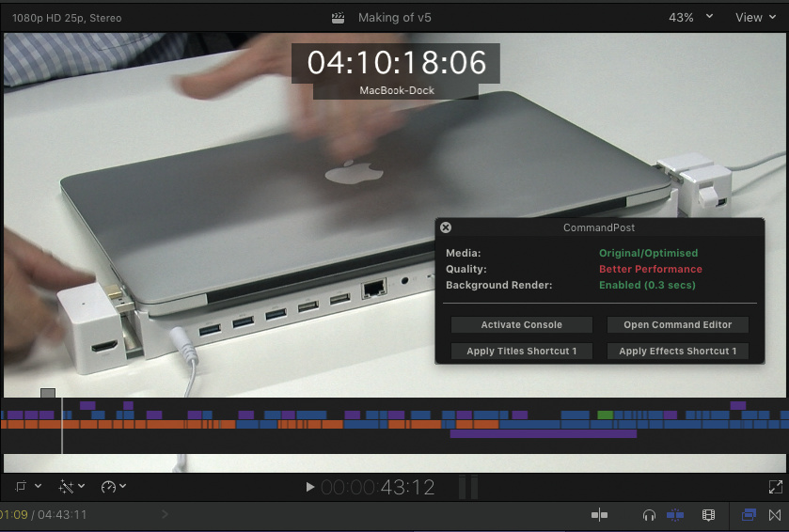Open the enhancement wand tool menu
This screenshot has height=532, width=789.
click(71, 486)
